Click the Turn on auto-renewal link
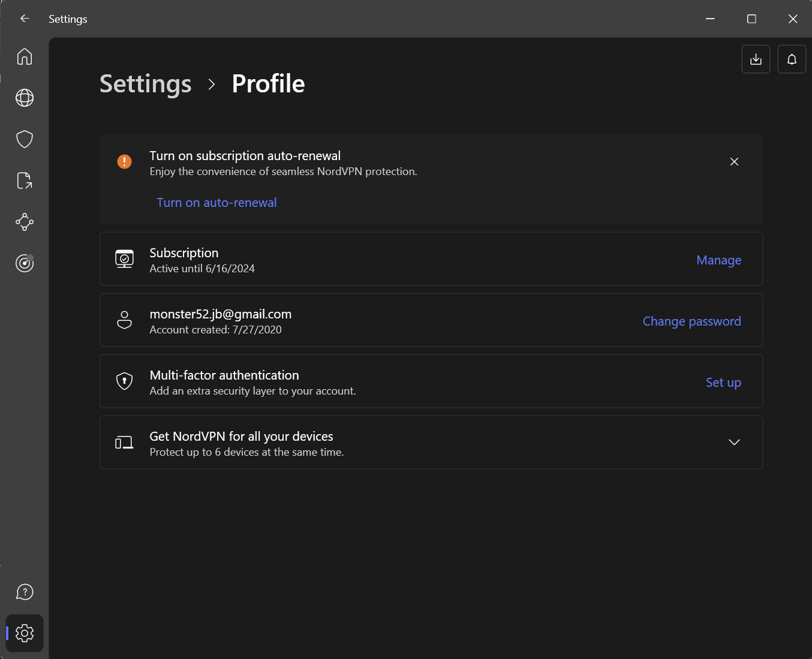This screenshot has height=659, width=812. click(216, 203)
